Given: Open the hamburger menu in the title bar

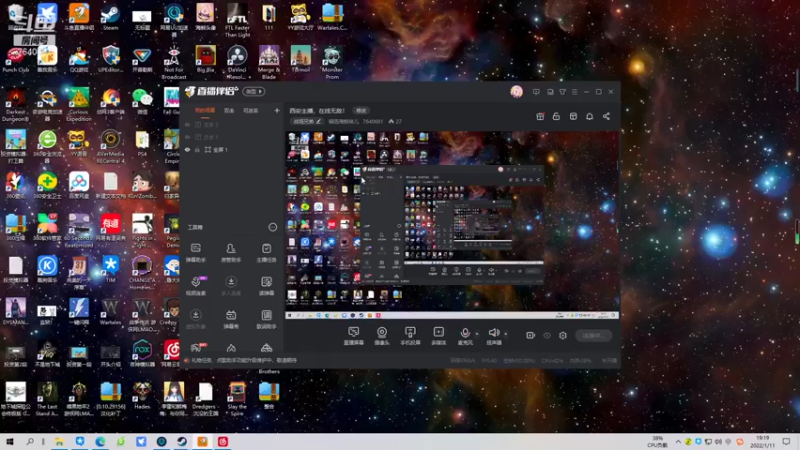Looking at the screenshot, I should coord(574,92).
